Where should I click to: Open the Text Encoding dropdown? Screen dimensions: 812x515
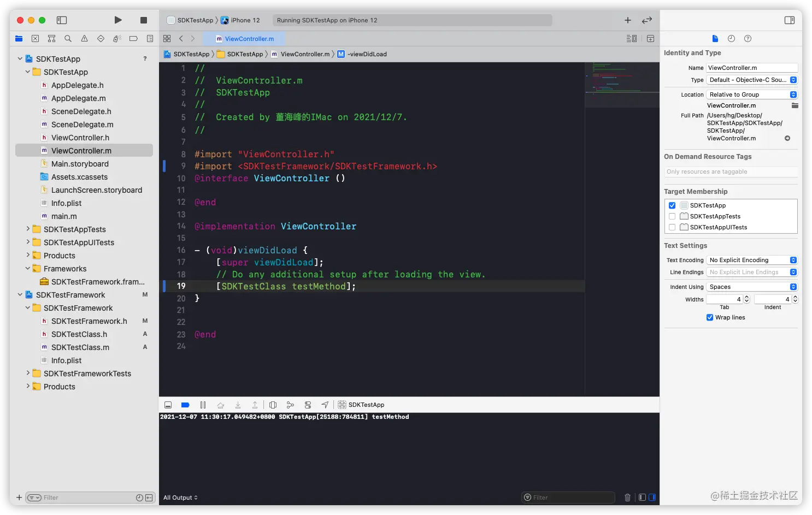point(752,260)
